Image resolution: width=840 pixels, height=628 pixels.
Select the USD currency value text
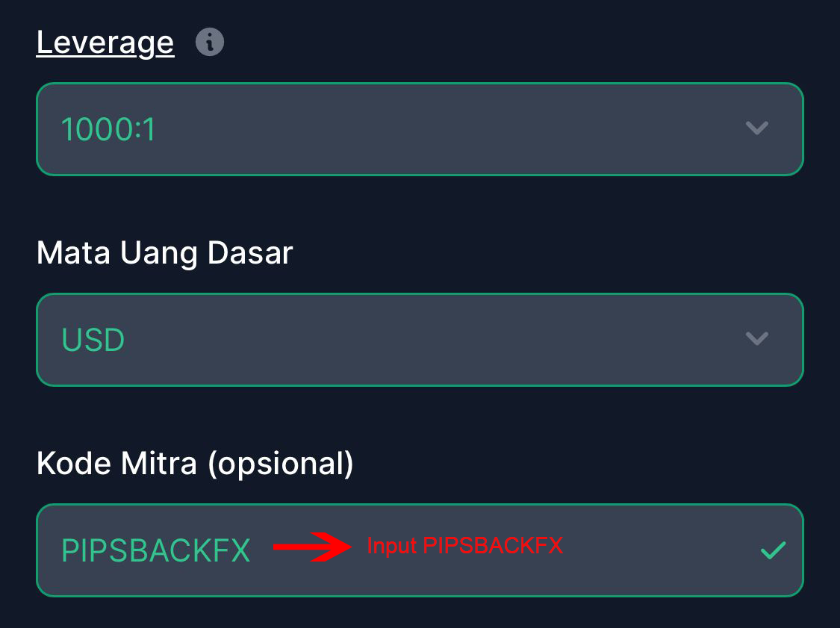93,341
